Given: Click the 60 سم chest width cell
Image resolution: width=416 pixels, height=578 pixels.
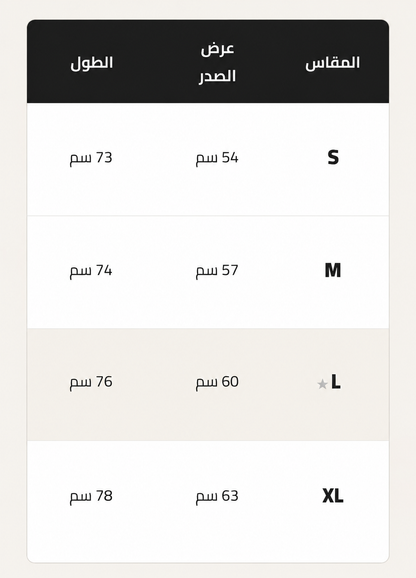Looking at the screenshot, I should tap(217, 382).
